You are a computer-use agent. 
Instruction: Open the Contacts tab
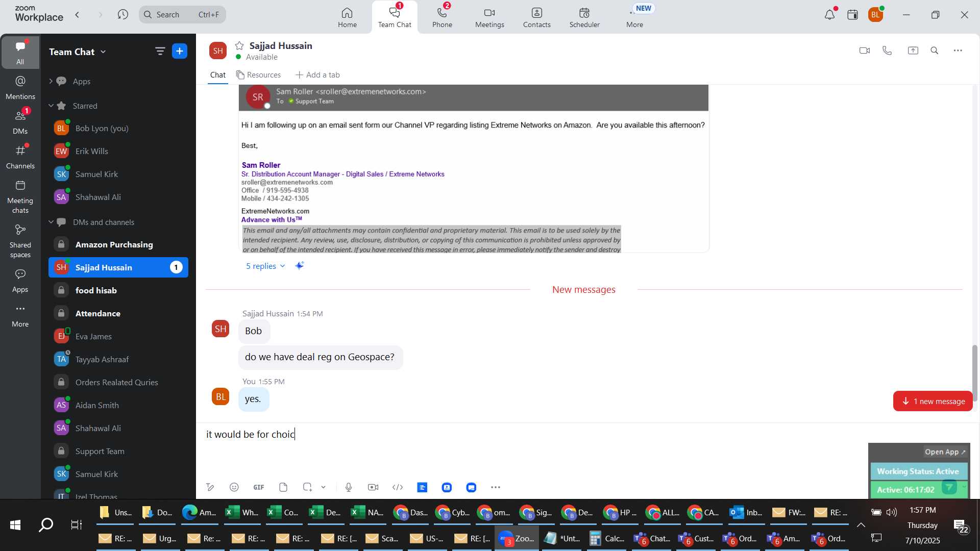(x=536, y=17)
